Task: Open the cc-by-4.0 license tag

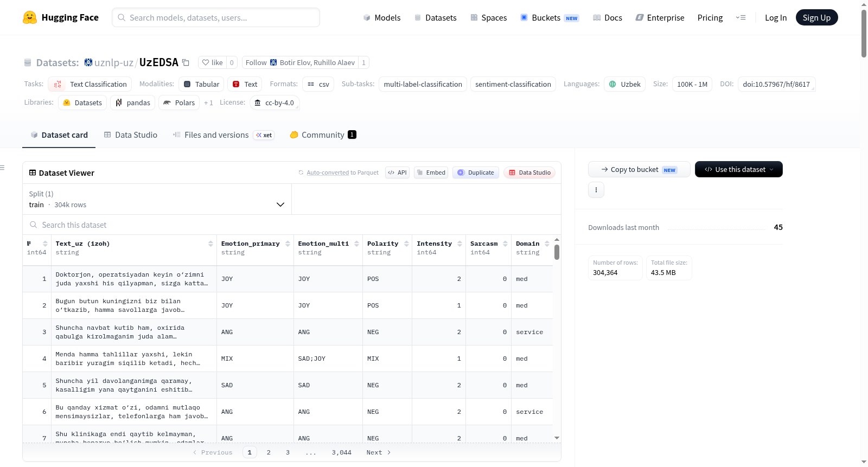Action: 275,103
